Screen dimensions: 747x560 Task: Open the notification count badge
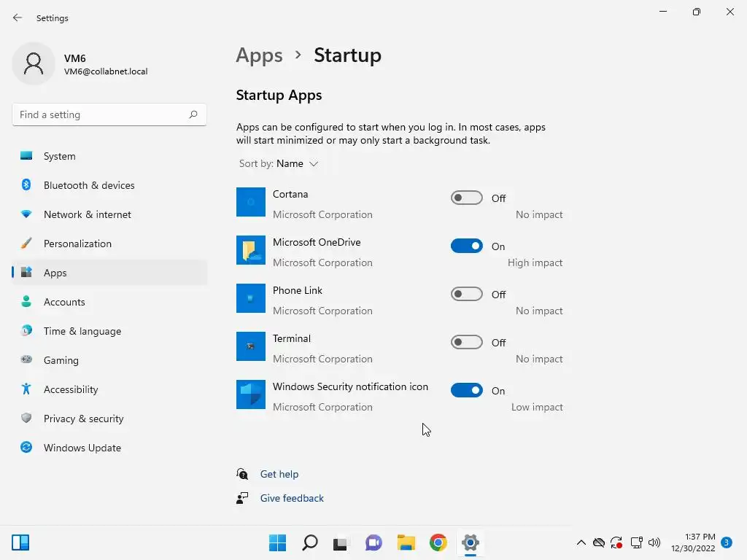pos(726,542)
